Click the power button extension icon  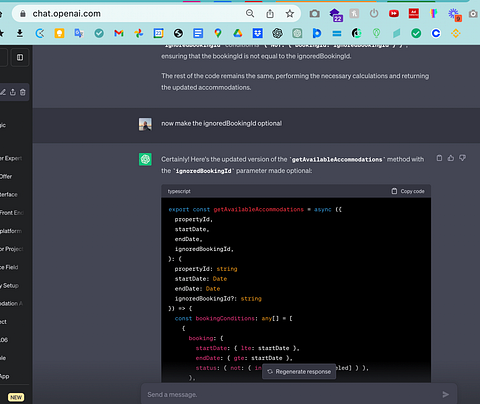374,14
